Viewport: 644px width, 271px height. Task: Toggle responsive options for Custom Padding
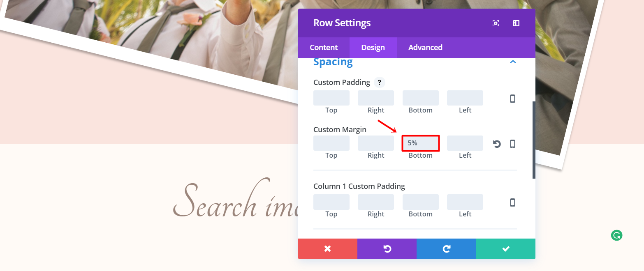click(512, 99)
